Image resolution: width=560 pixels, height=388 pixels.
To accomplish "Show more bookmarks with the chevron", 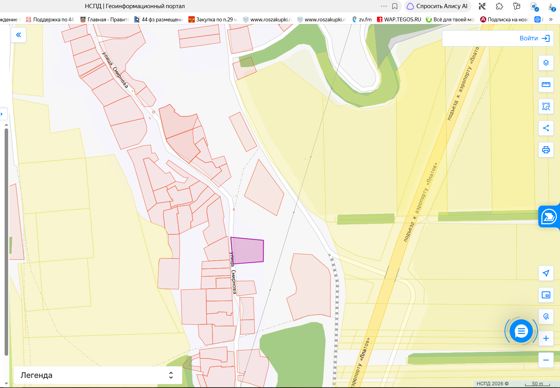I will (x=551, y=19).
